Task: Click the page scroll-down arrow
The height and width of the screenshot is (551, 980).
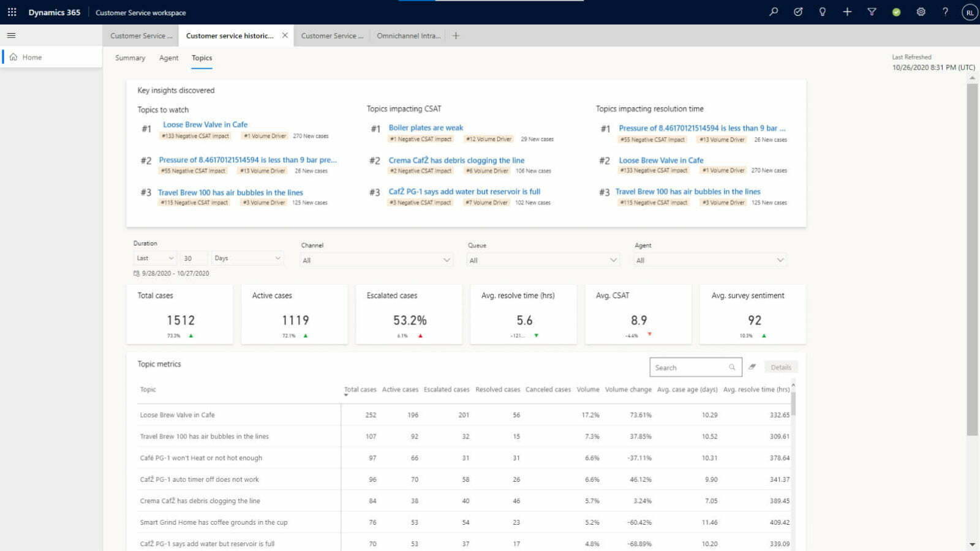Action: tap(972, 544)
